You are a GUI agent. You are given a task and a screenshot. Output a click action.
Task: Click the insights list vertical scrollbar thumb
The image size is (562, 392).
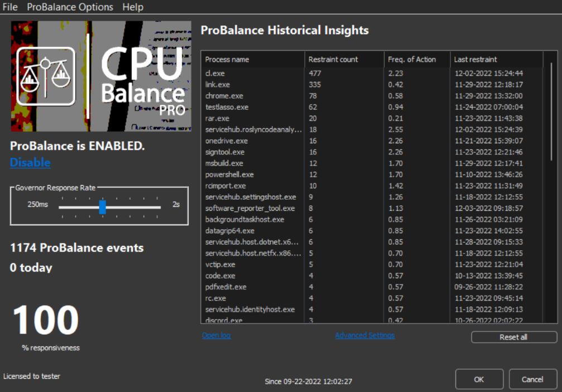(551, 112)
